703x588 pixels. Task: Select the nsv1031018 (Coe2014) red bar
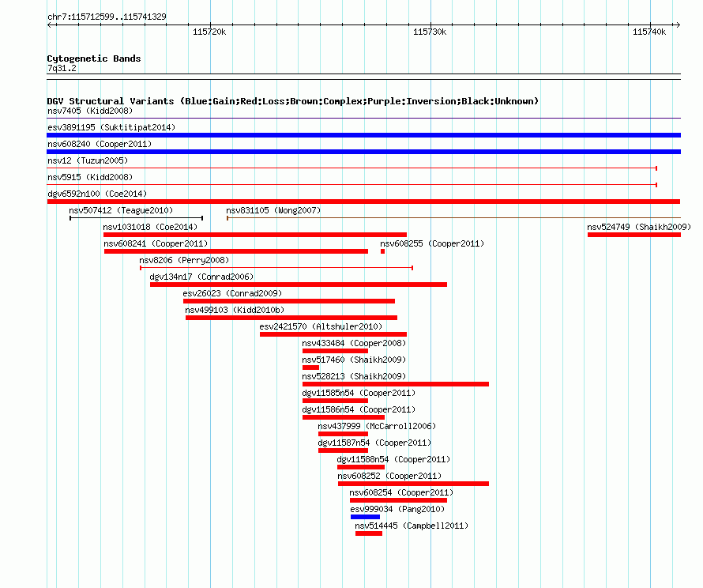coord(255,235)
